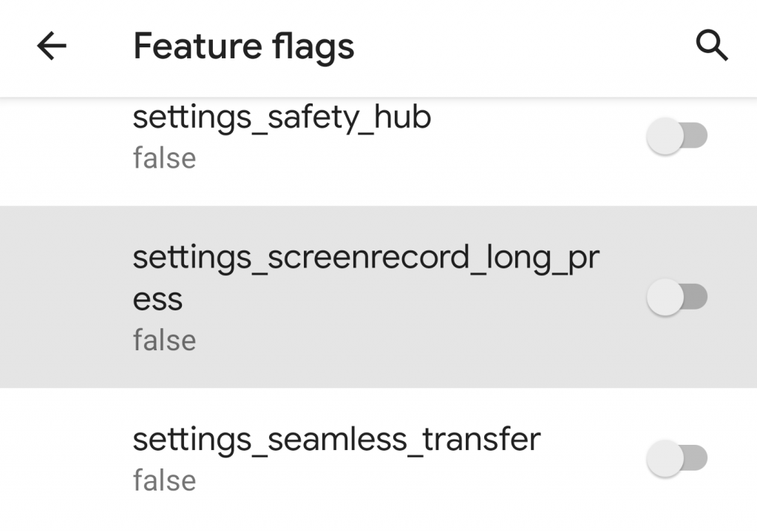Click "false" under settings_seamless_transfer
Screen dimensions: 757x532
click(x=164, y=480)
